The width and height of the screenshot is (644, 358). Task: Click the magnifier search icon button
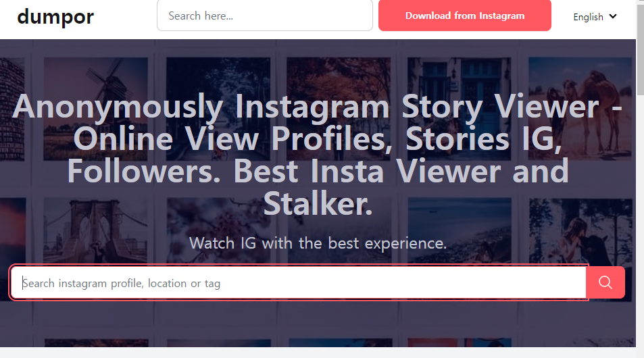605,282
